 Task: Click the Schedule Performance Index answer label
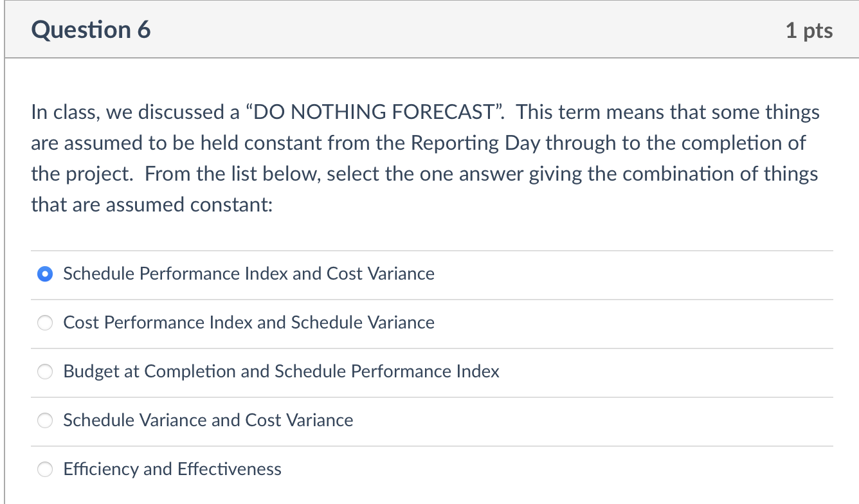point(249,274)
